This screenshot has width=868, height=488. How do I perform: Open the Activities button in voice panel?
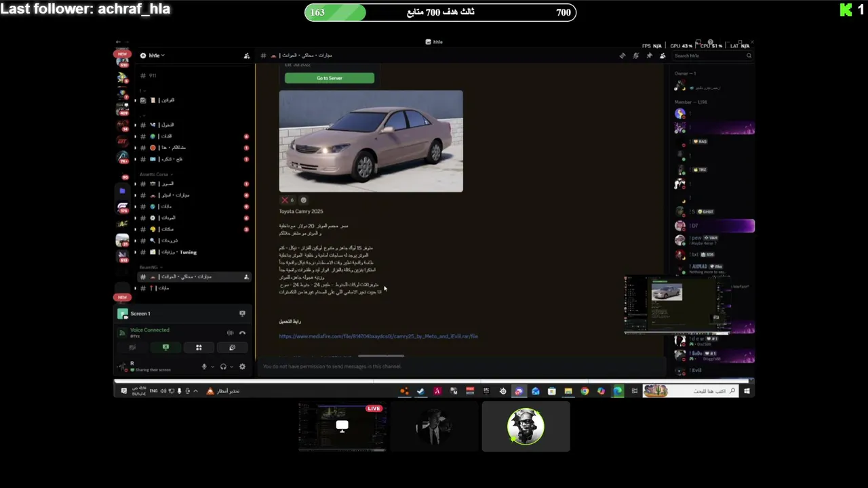199,348
